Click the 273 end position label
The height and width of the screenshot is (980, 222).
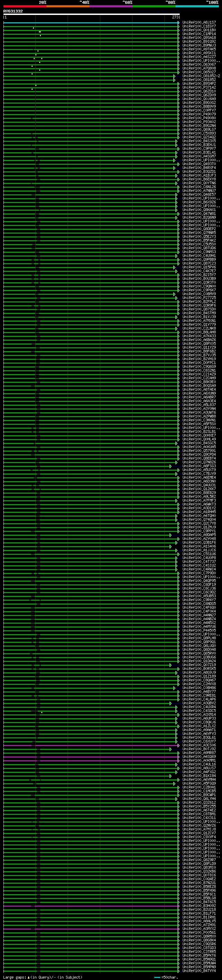click(x=175, y=17)
